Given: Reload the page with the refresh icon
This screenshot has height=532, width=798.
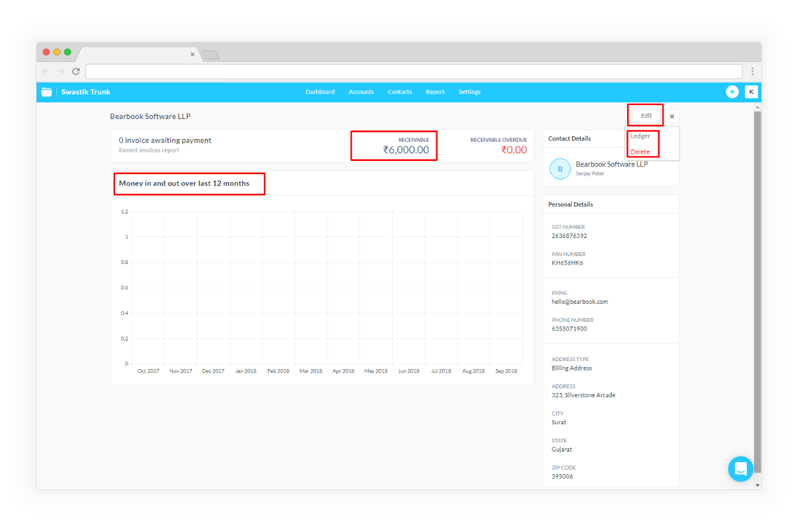Looking at the screenshot, I should [76, 71].
